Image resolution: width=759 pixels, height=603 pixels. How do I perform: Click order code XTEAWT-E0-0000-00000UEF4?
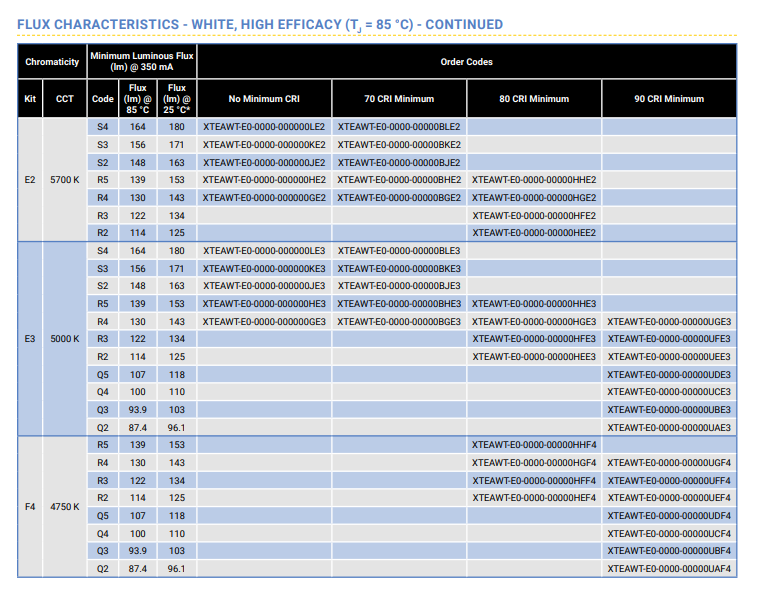tap(669, 498)
